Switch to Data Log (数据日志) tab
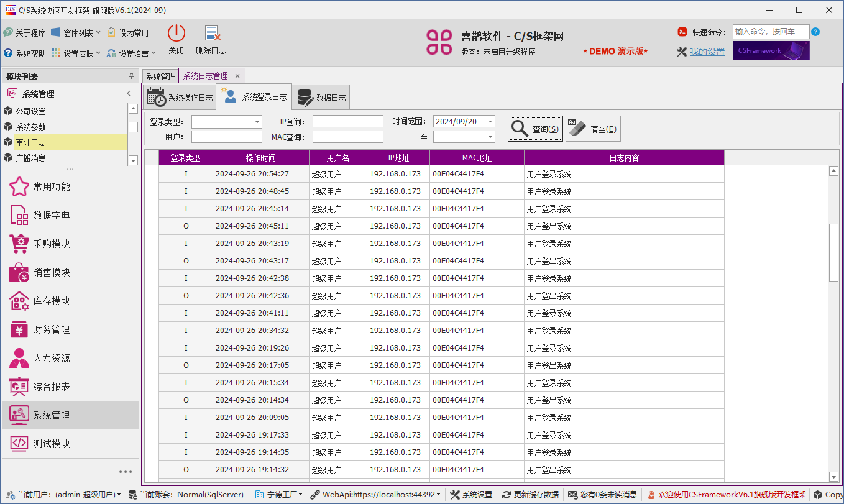Image resolution: width=844 pixels, height=504 pixels. (321, 97)
